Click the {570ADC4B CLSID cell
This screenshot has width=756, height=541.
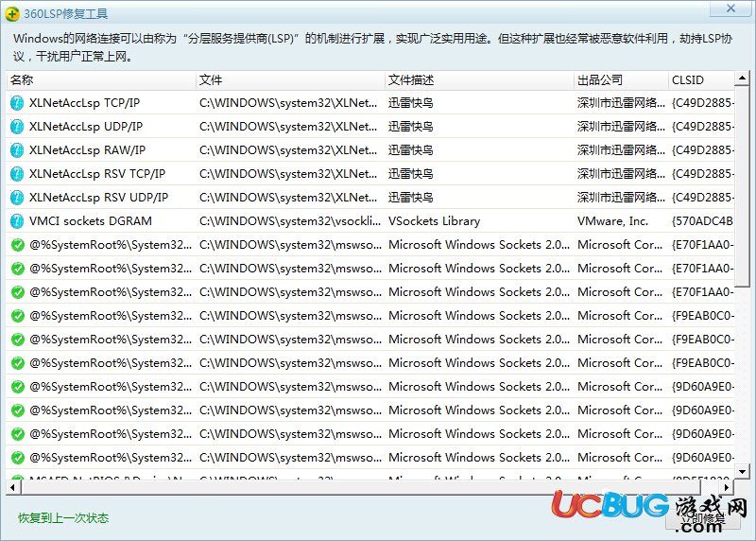click(x=702, y=221)
